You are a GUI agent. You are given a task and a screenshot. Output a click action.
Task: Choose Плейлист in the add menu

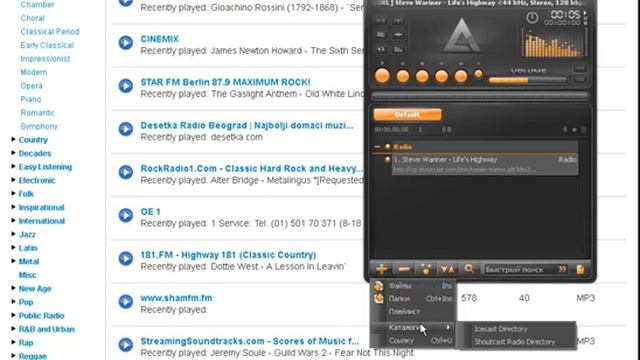tap(413, 311)
